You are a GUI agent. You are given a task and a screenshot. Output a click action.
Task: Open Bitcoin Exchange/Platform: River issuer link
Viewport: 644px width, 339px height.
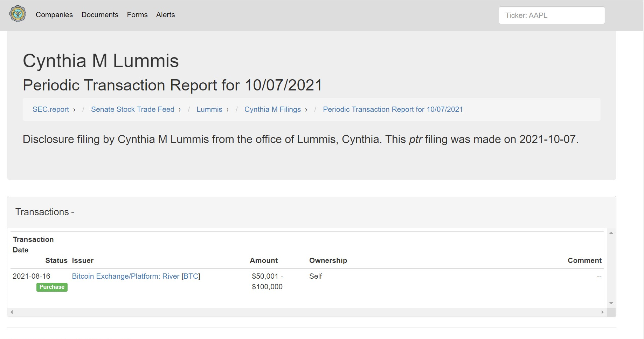pos(125,276)
